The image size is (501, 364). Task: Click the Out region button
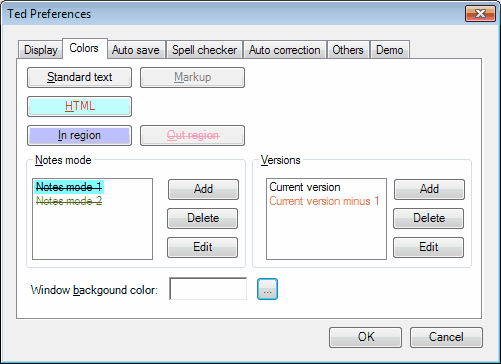coord(192,135)
